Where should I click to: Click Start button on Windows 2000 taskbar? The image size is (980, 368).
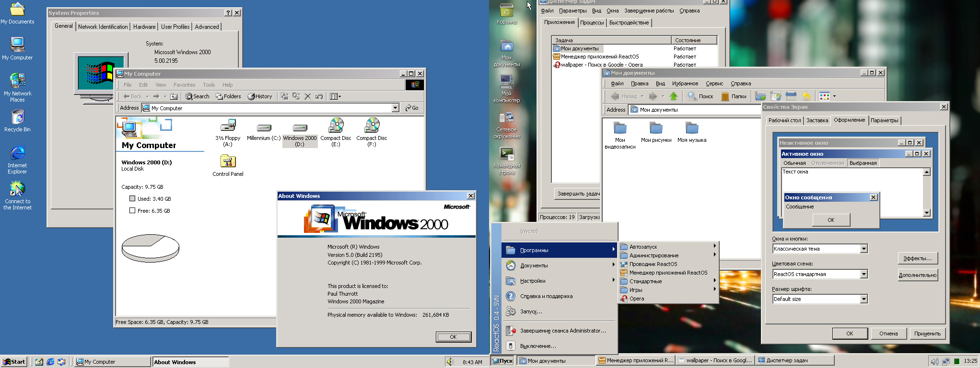tap(14, 362)
